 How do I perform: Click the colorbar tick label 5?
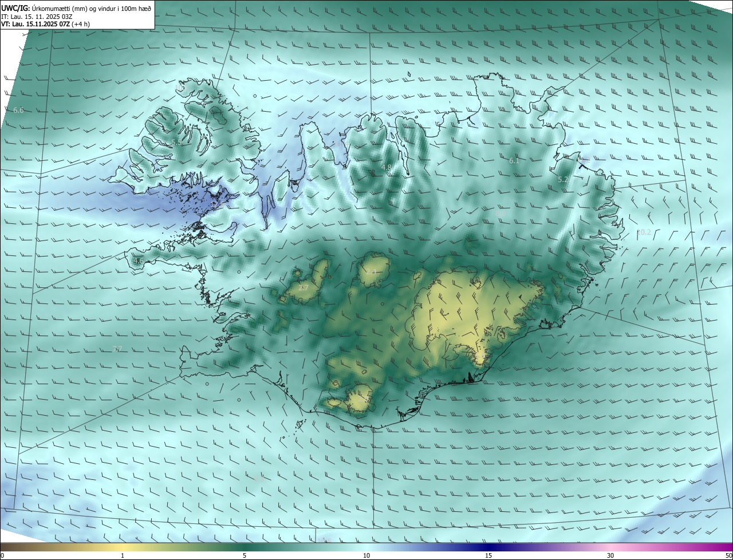245,556
